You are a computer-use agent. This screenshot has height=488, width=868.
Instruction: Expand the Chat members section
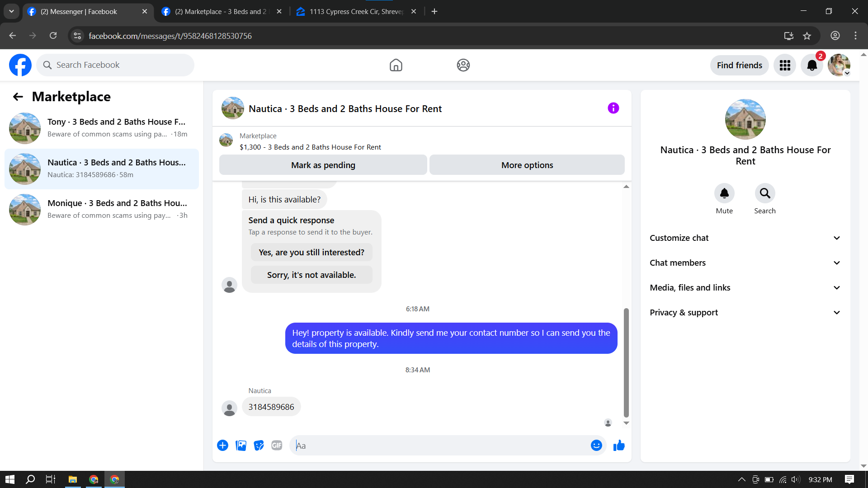coord(745,263)
